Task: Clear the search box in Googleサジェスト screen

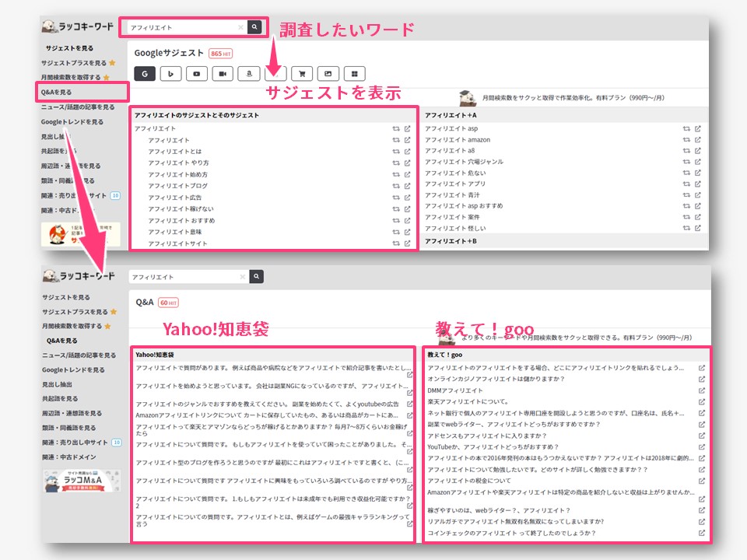Action: coord(240,28)
